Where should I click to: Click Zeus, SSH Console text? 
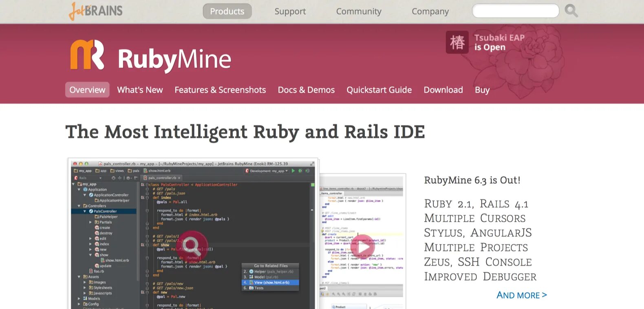(478, 262)
